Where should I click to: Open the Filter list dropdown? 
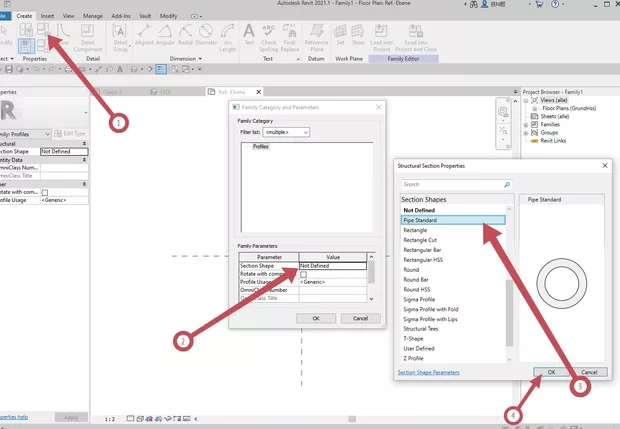[x=290, y=131]
